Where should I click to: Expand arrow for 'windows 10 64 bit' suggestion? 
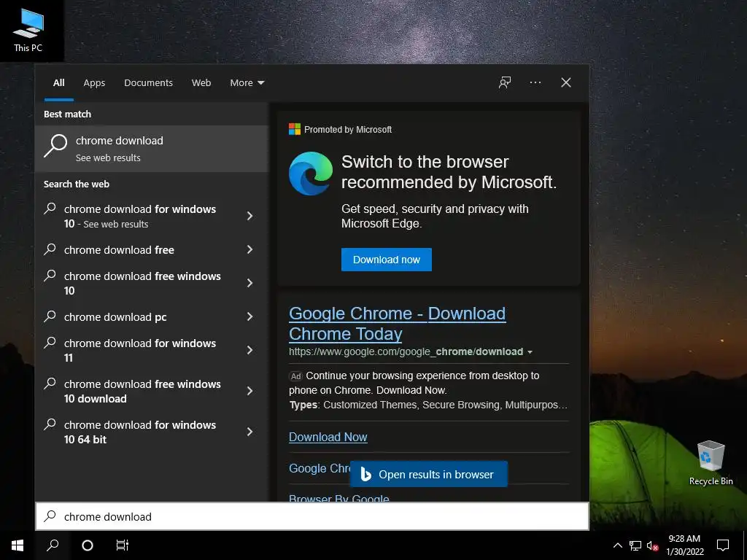[x=249, y=432]
